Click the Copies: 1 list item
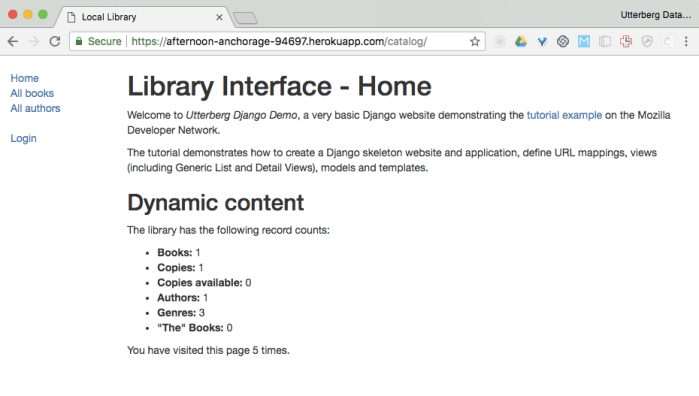 point(180,268)
